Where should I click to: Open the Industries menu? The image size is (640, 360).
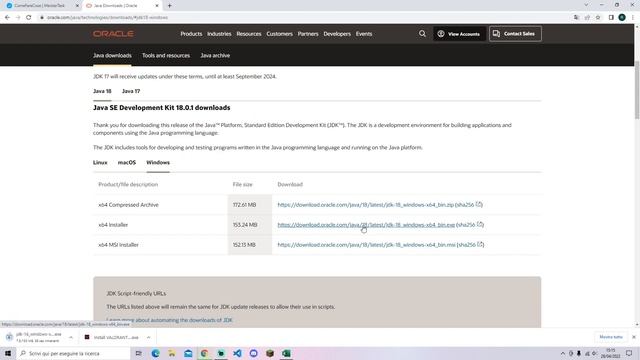pos(219,34)
